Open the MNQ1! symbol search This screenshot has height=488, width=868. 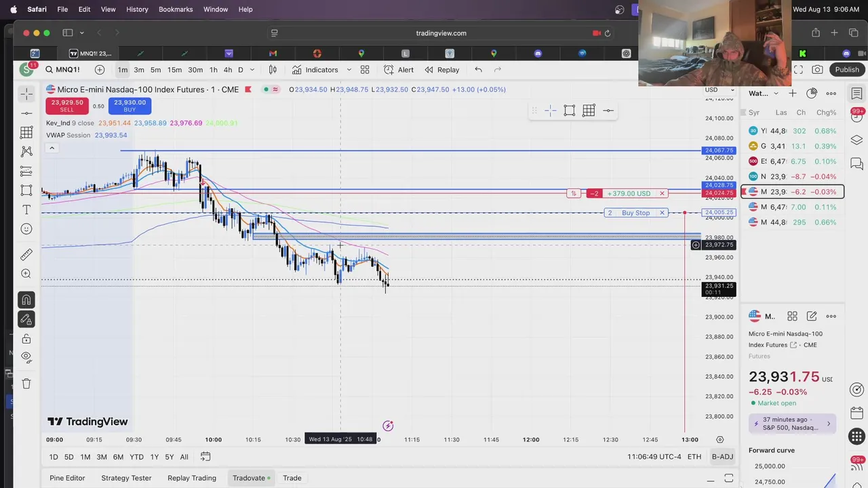63,69
